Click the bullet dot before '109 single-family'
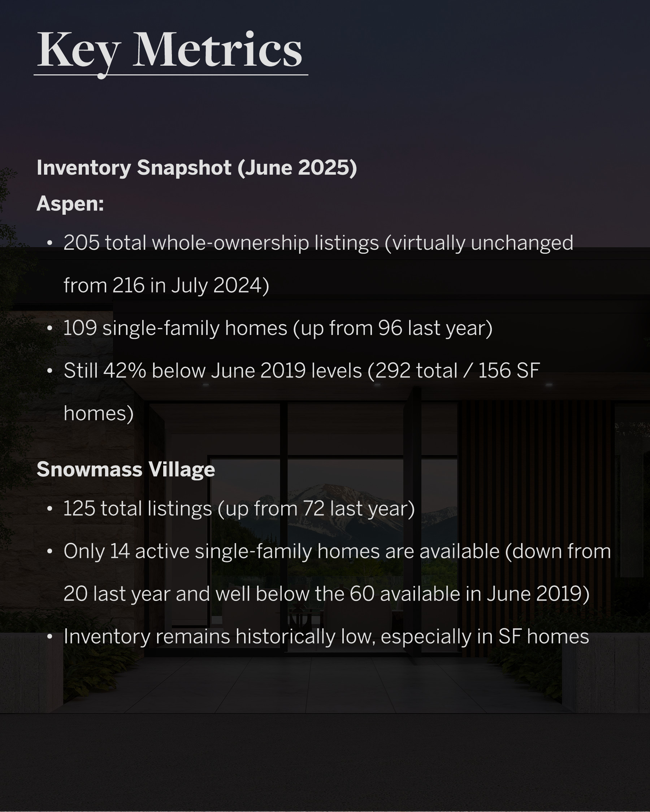Image resolution: width=650 pixels, height=812 pixels. pyautogui.click(x=49, y=328)
